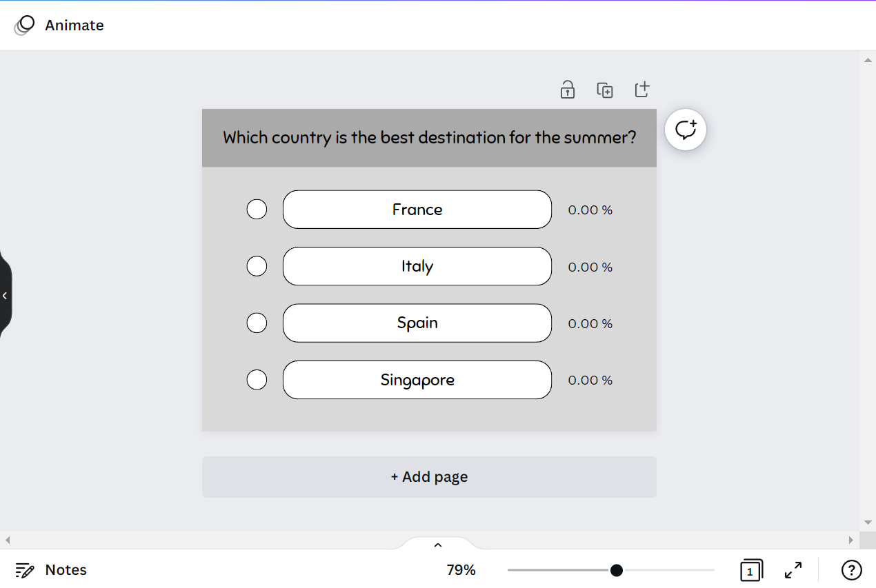Expand the left side panel chevron
The height and width of the screenshot is (588, 876).
pos(5,296)
